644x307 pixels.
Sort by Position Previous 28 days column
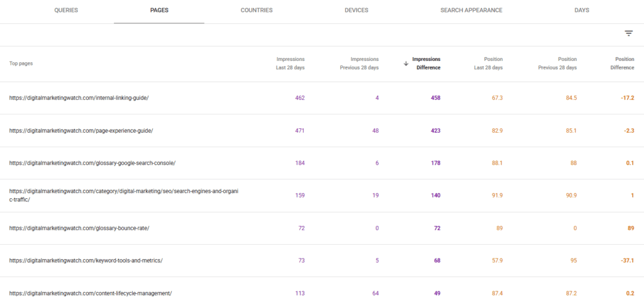click(557, 64)
